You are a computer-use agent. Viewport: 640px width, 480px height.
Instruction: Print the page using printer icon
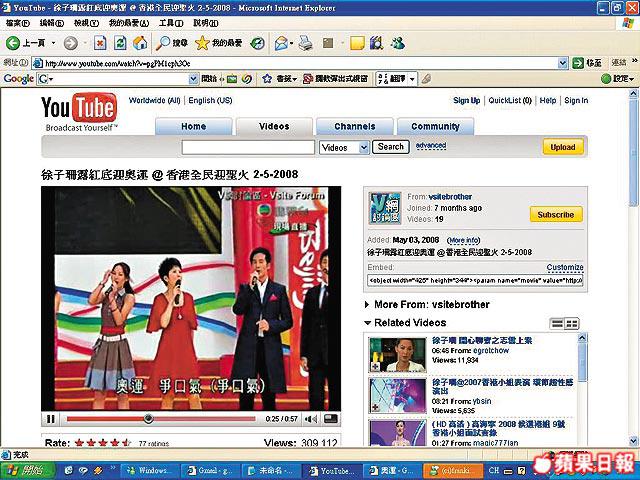[305, 43]
